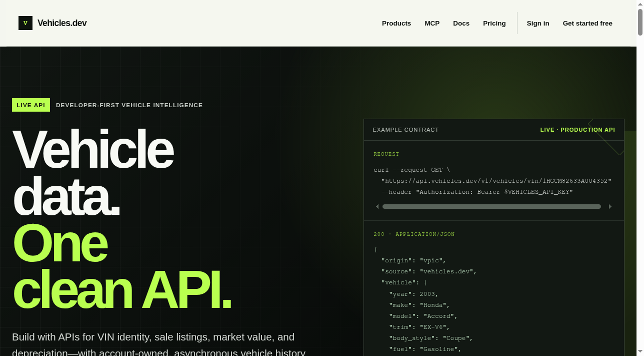Click the EXAMPLE CONTRACT label
The height and width of the screenshot is (356, 644).
click(405, 130)
